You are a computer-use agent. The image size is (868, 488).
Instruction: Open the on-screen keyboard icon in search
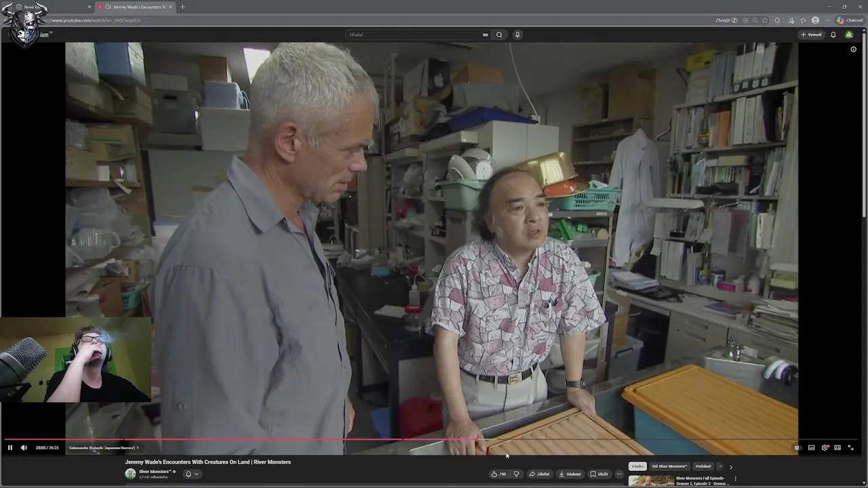click(485, 35)
